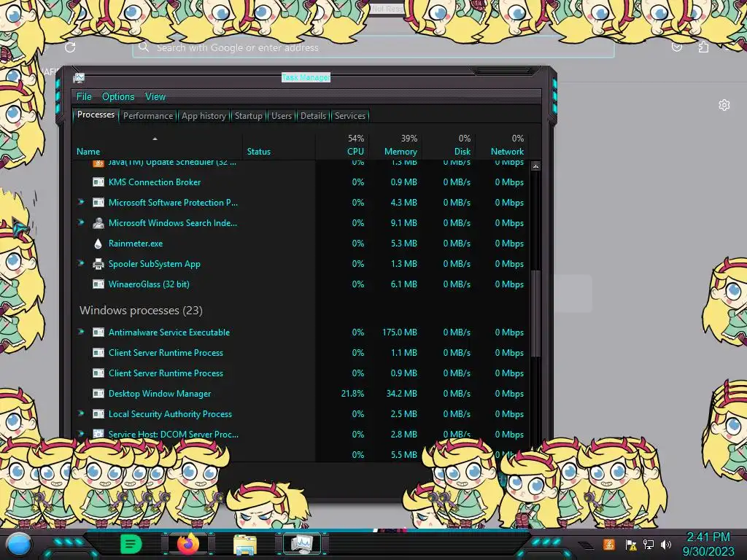Sort processes by the CPU column

(x=342, y=146)
